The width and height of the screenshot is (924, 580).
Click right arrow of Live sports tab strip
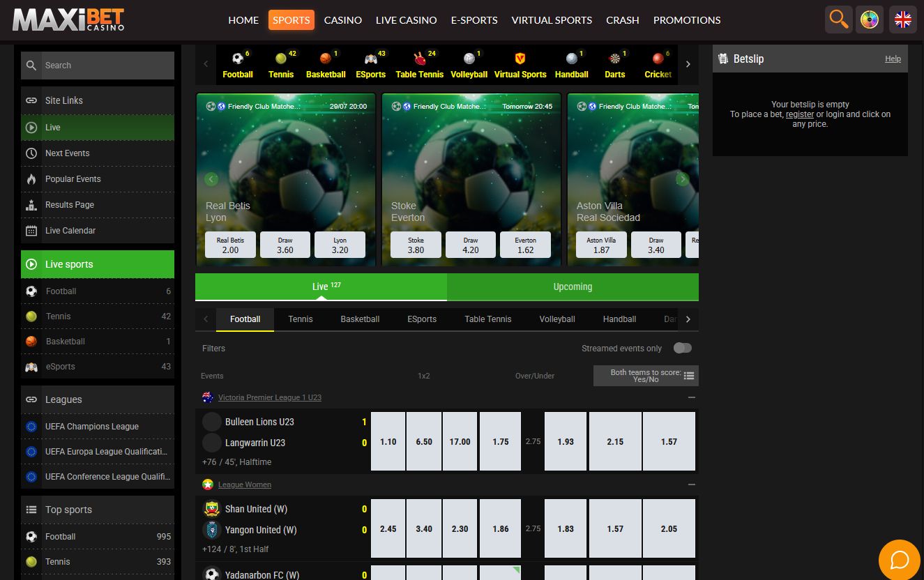(688, 319)
